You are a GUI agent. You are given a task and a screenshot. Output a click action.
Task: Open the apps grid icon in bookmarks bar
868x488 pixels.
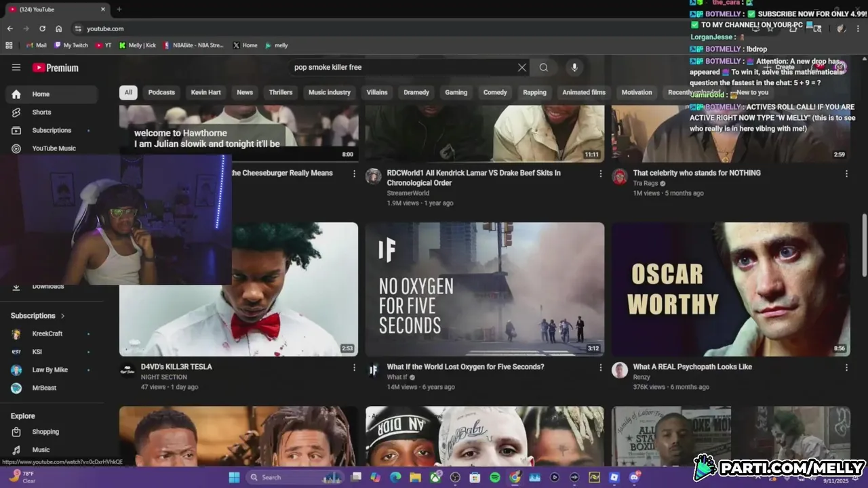pos(9,45)
